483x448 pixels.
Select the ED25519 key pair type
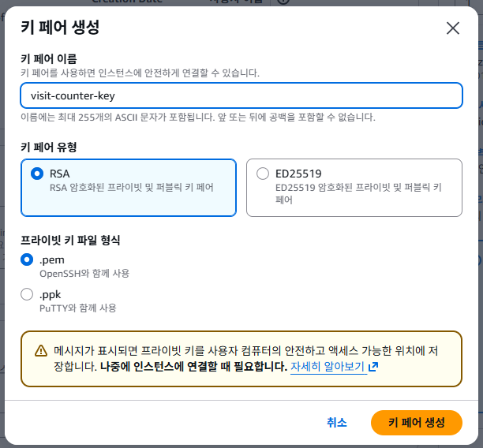pos(263,174)
